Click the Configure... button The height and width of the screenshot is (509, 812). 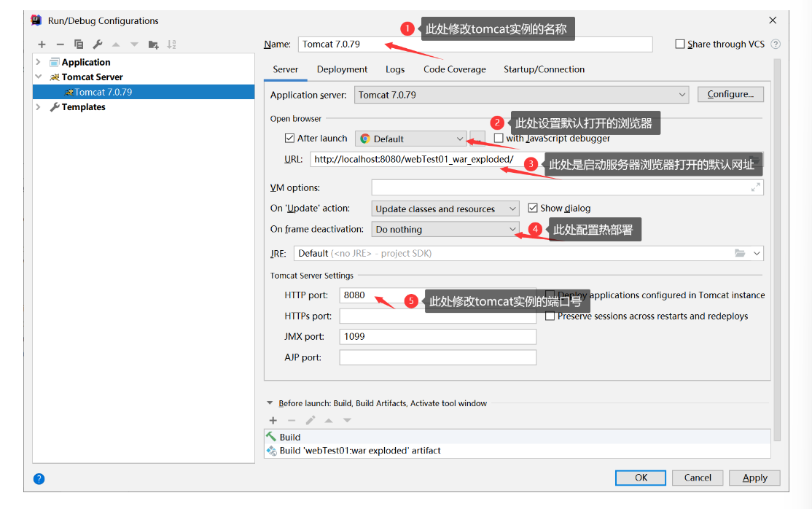730,94
